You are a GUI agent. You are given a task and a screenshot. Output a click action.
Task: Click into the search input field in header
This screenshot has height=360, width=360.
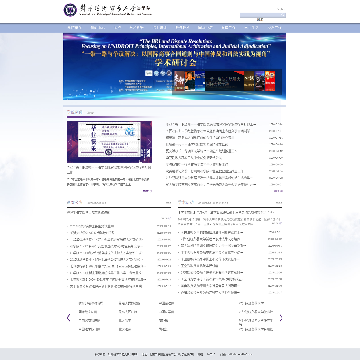tap(263, 15)
